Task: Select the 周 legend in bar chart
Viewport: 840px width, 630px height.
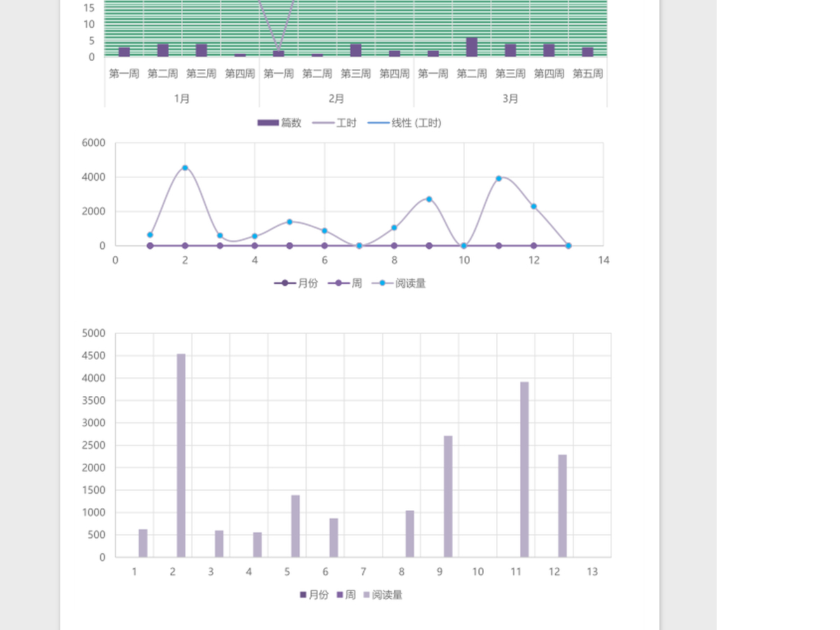Action: click(x=346, y=594)
